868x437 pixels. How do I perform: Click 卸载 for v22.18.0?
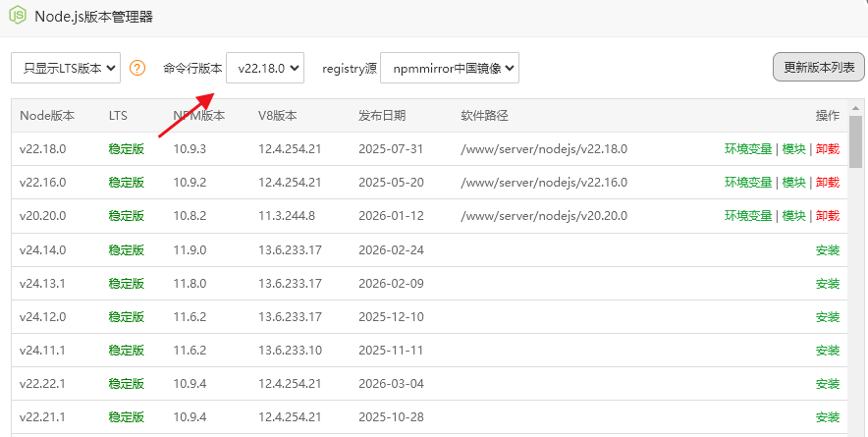828,149
